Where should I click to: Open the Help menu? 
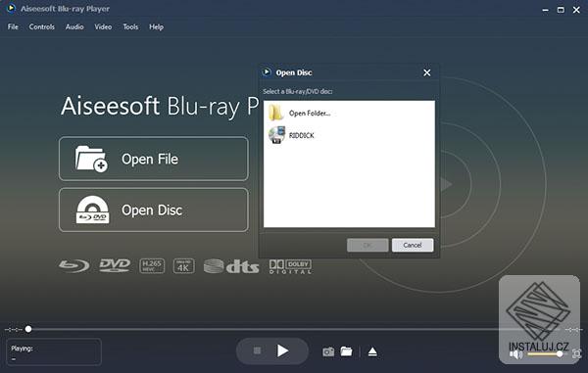point(156,27)
